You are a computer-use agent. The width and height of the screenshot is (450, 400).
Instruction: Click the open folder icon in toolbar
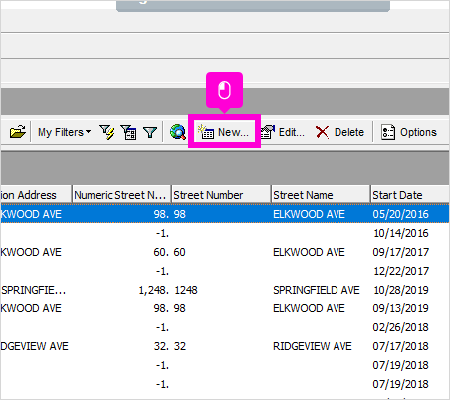point(17,132)
